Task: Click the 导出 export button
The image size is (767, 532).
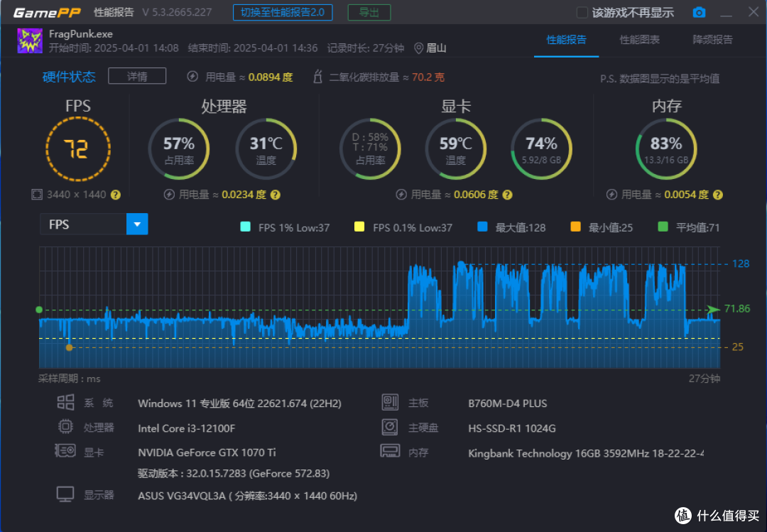Action: (x=369, y=12)
